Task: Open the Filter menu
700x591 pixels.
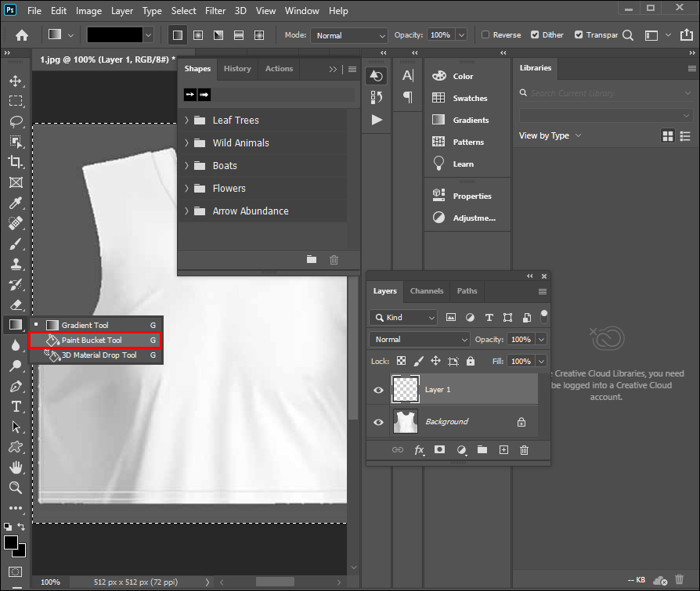Action: point(216,11)
